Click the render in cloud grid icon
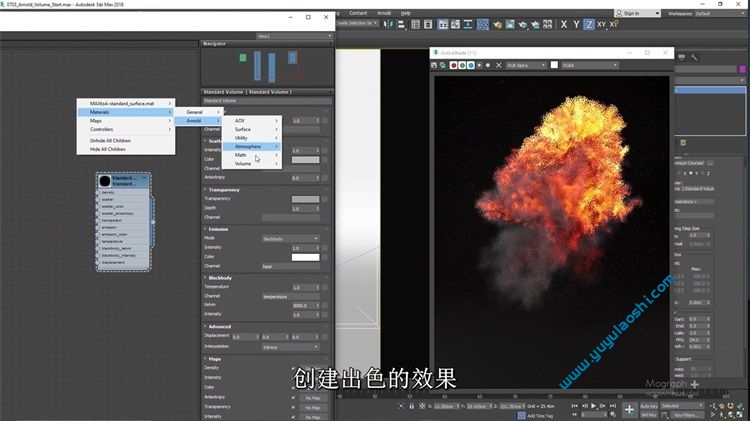 (547, 24)
